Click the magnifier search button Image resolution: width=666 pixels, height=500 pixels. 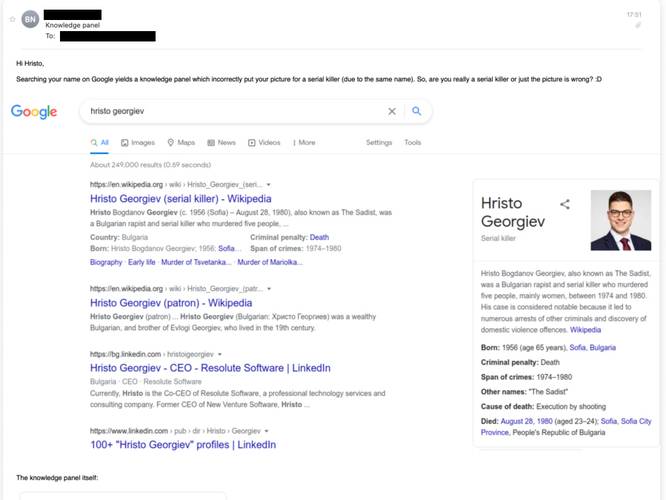417,111
